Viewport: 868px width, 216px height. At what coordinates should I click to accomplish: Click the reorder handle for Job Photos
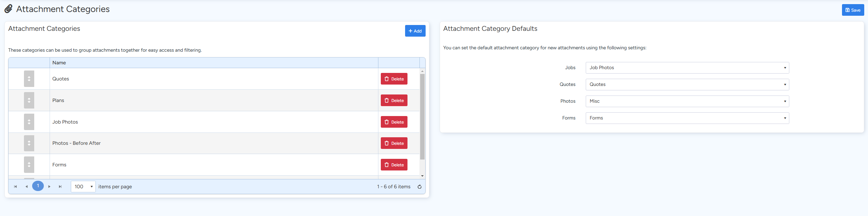[29, 122]
